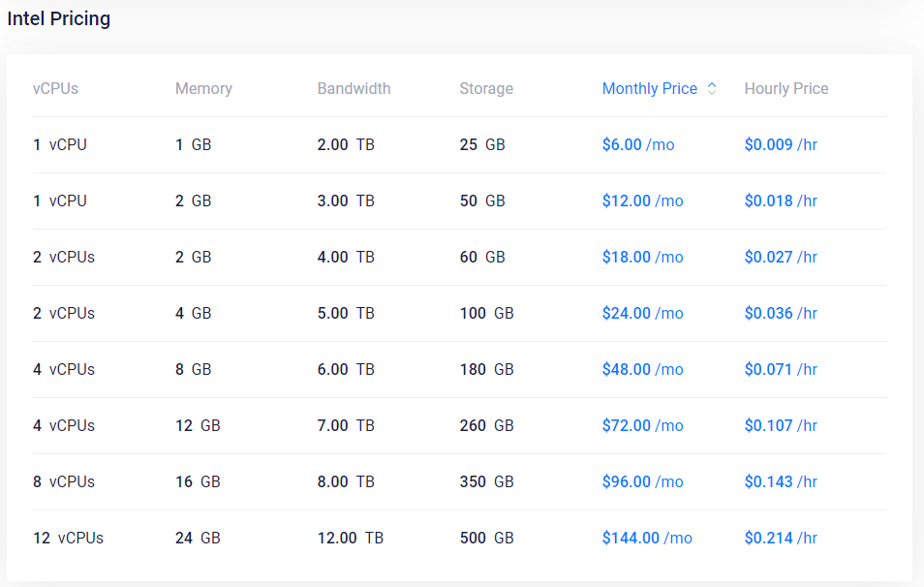Screen dimensions: 924x587
Task: Click the Memory column header
Action: [x=204, y=88]
